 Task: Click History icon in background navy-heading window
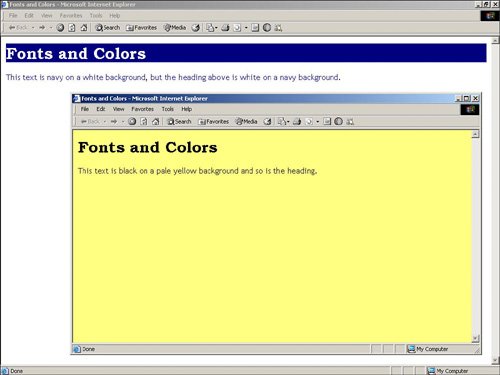(x=196, y=28)
